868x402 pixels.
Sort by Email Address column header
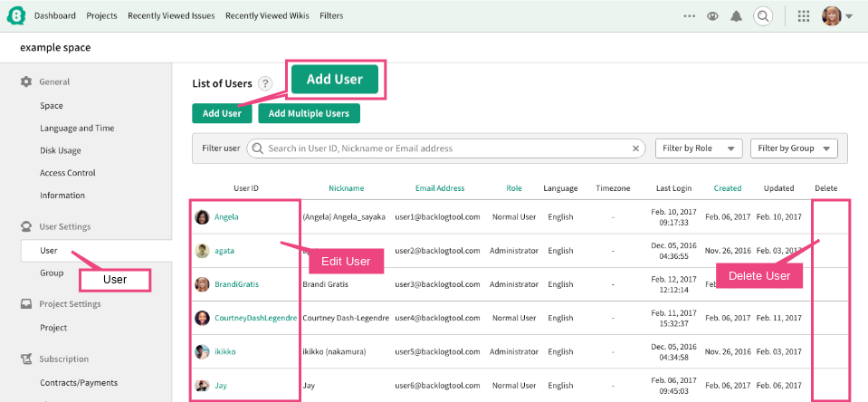[440, 188]
